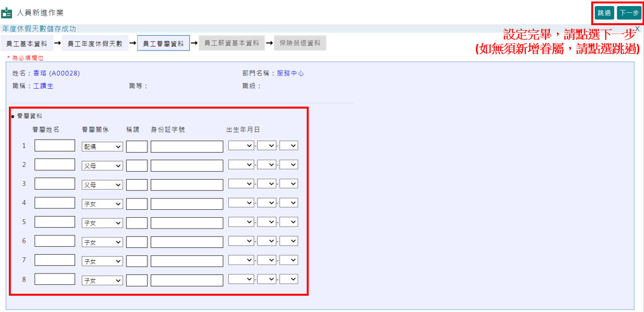Open the birth month dropdown in row 1
Viewport: 644px width, 312px height.
[x=266, y=145]
